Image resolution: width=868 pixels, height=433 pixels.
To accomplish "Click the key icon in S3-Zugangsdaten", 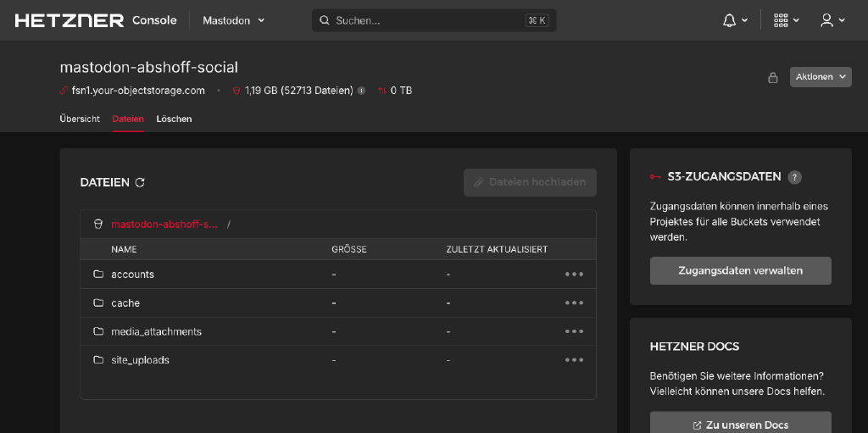I will (655, 177).
